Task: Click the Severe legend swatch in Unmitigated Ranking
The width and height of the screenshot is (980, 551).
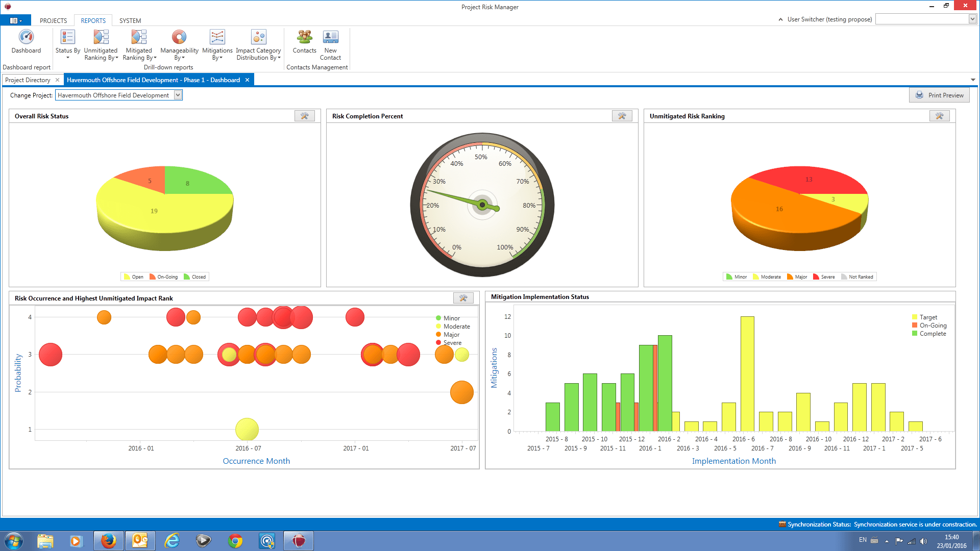Action: click(x=816, y=277)
